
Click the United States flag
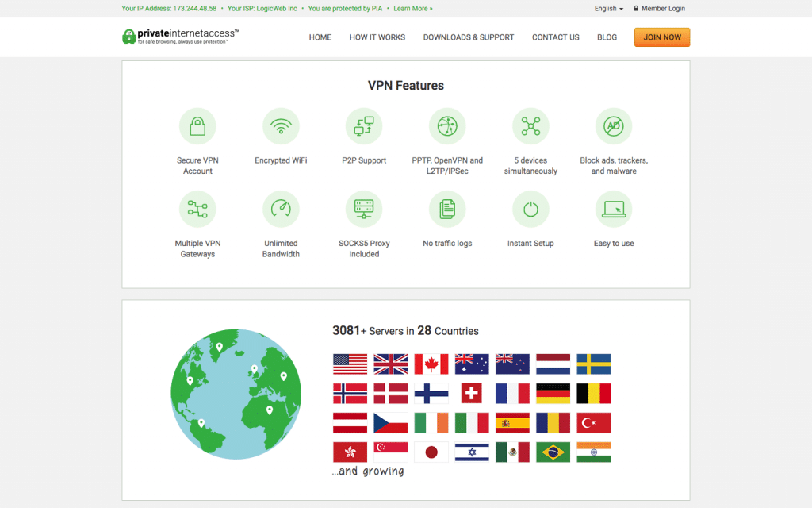[x=350, y=364]
